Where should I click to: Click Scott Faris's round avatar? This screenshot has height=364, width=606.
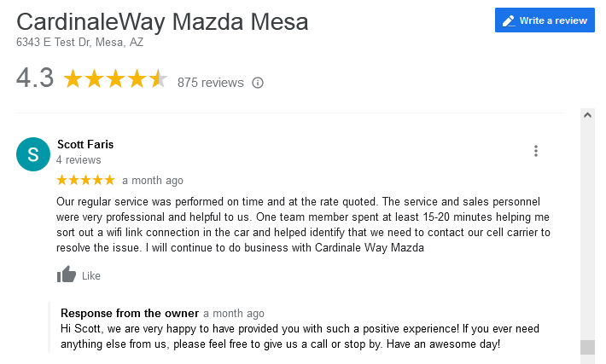pos(33,154)
